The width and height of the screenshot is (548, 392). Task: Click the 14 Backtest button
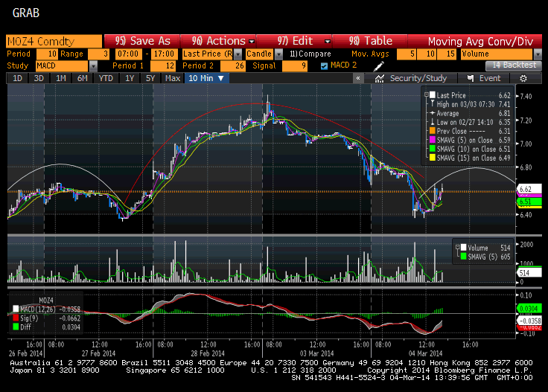coord(514,65)
